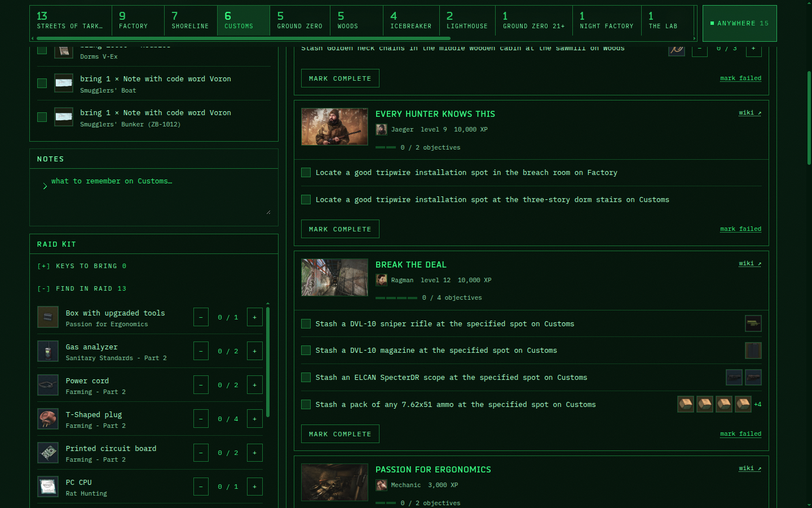Click the DVL-10 magazine item icon
812x508 pixels.
[753, 351]
